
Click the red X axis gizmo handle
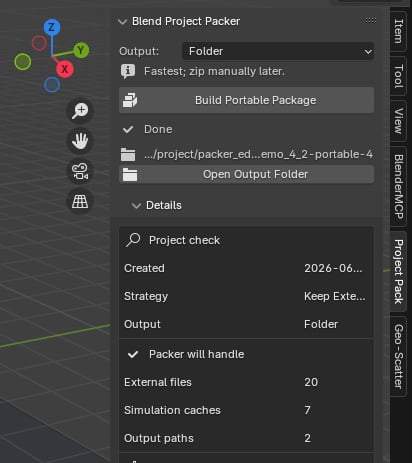(65, 69)
